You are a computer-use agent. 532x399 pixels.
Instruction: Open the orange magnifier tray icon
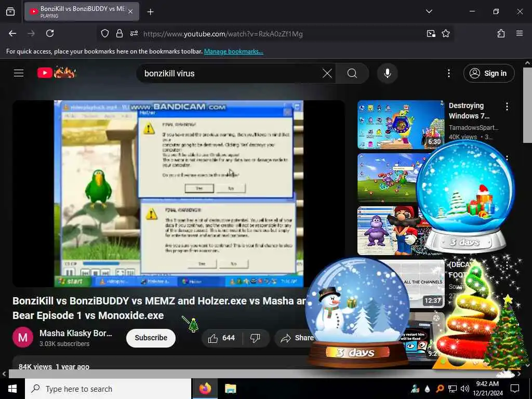(x=440, y=389)
